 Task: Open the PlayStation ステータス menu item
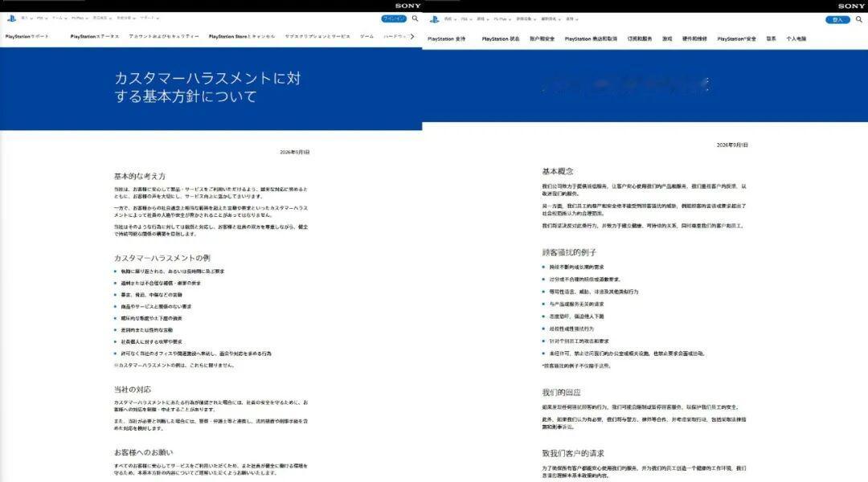(95, 36)
